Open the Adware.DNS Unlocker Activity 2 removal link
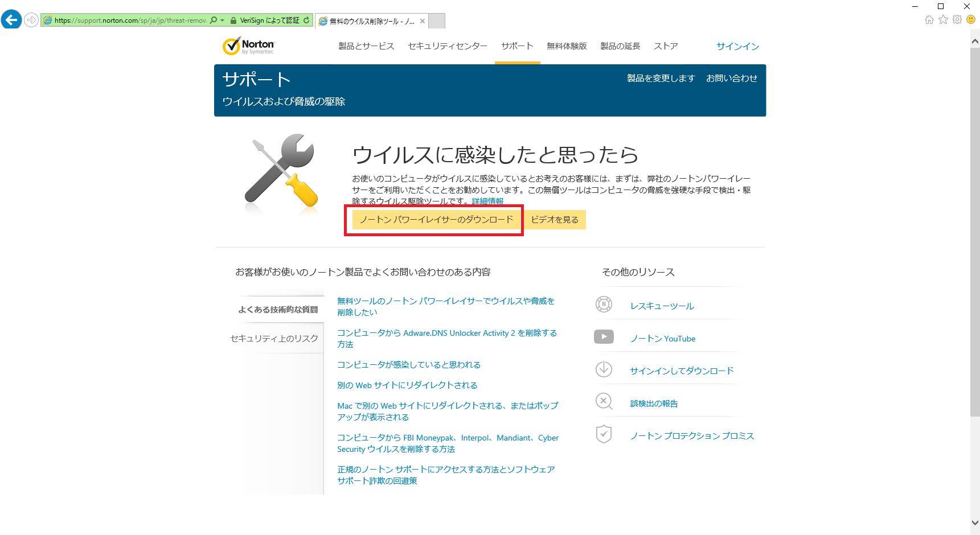This screenshot has width=980, height=535. coord(447,339)
